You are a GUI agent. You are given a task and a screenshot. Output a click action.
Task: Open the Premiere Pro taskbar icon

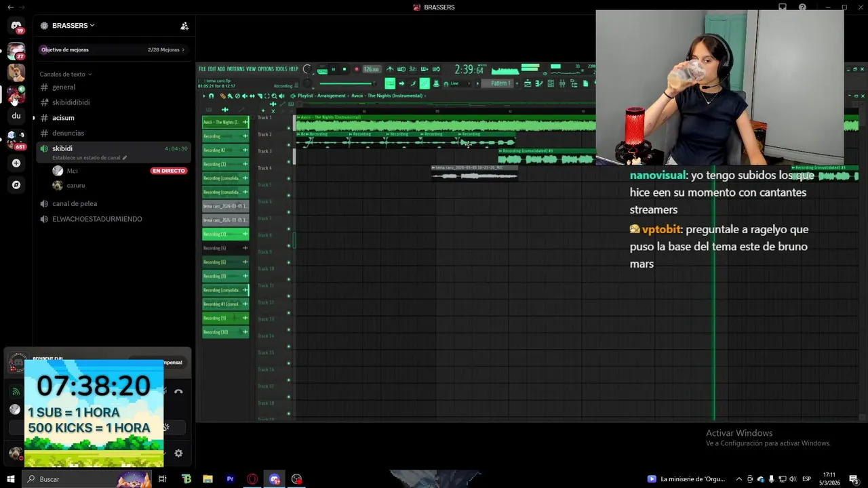tap(230, 479)
